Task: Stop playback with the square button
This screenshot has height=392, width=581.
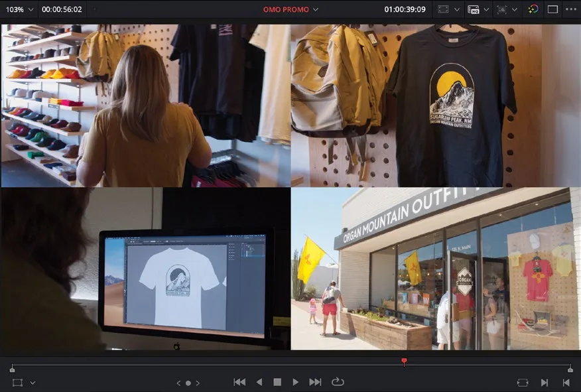Action: [277, 382]
